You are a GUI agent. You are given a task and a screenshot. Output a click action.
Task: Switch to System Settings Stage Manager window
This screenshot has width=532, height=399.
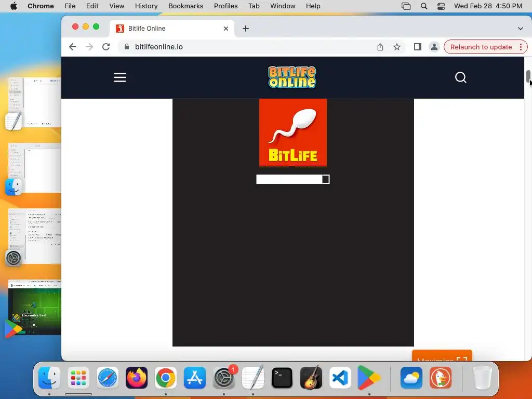tap(35, 236)
